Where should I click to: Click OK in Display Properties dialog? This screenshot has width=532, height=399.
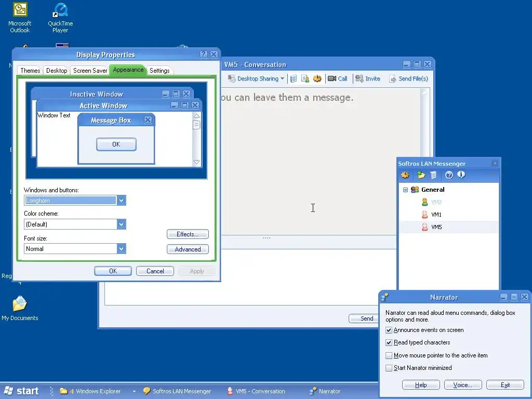[113, 271]
